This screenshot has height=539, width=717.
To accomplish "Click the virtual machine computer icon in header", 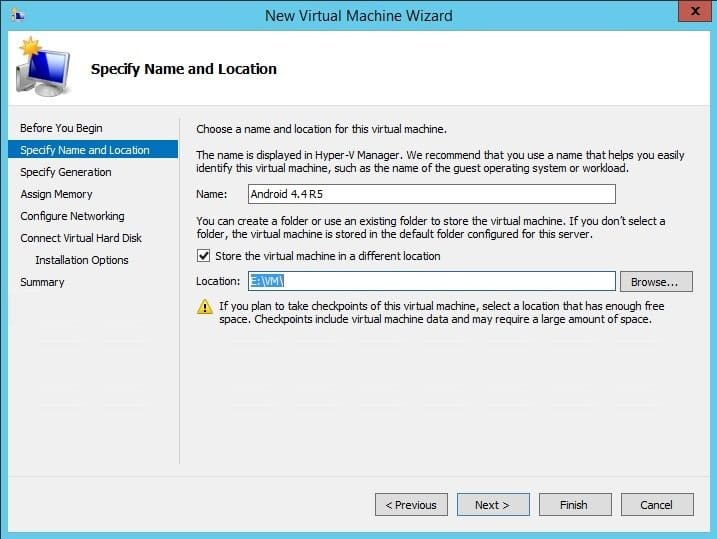I will (x=43, y=67).
